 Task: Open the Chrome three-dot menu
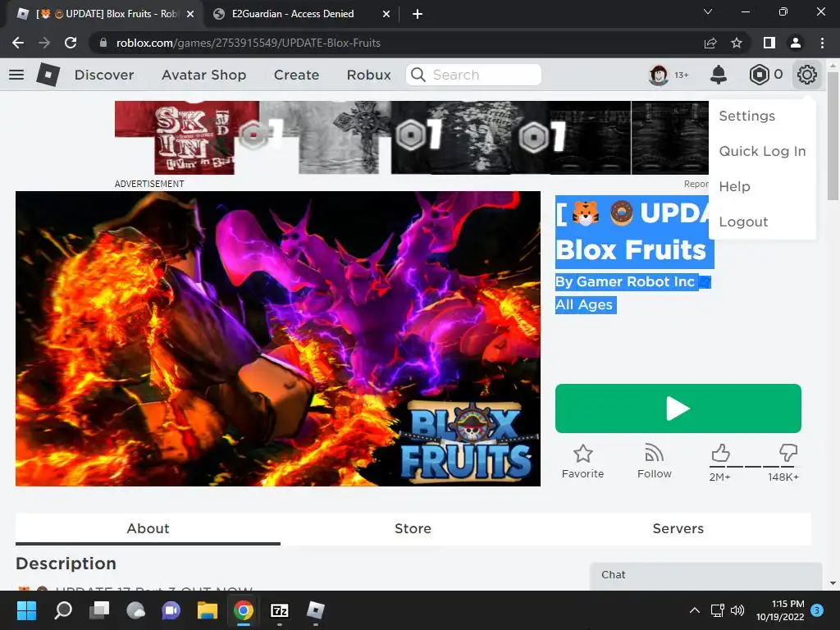(x=822, y=43)
